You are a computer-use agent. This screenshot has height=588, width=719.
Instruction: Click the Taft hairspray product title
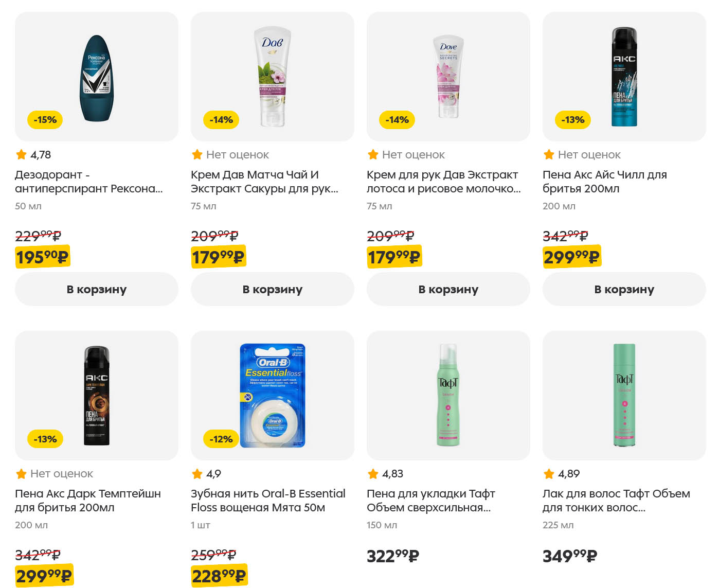click(616, 501)
